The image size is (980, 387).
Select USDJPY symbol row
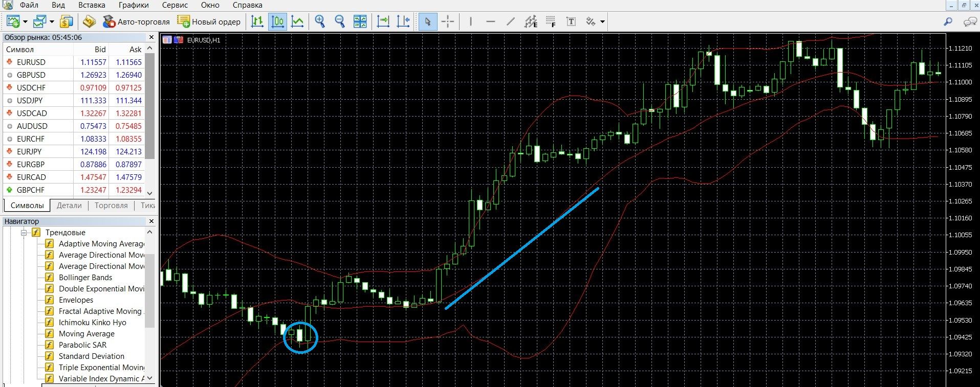[74, 100]
